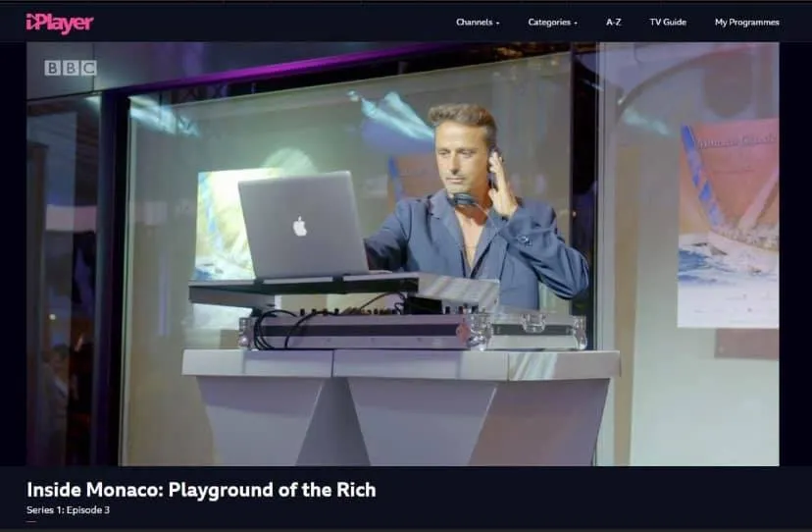The image size is (812, 532).
Task: Expand the Channels dropdown
Action: 475,22
